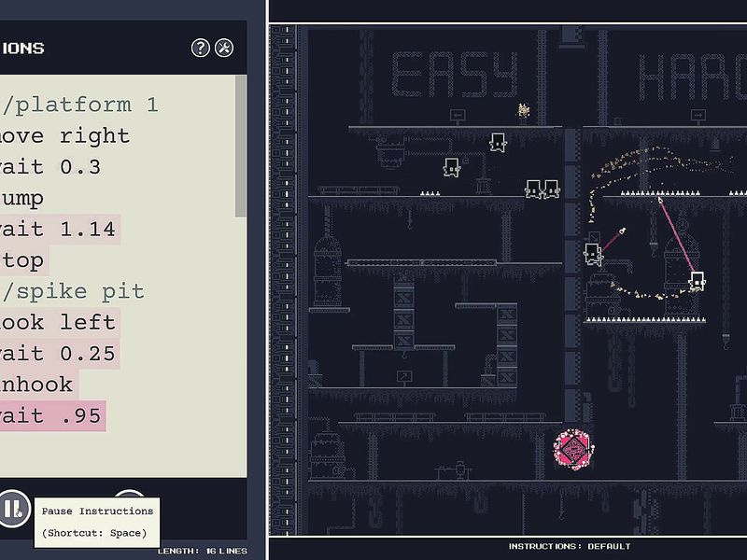
Task: Click the 'unhook' instruction line
Action: pyautogui.click(x=39, y=385)
